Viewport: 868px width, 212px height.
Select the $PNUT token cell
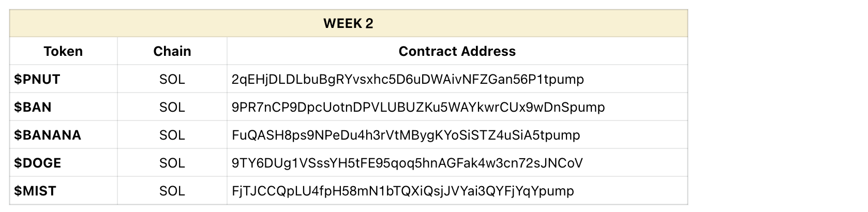(63, 79)
